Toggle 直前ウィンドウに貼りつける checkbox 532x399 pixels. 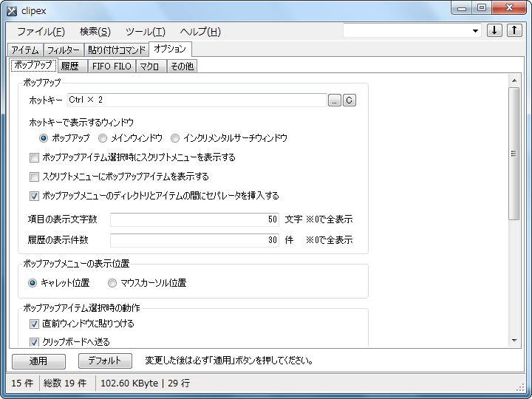tap(34, 324)
